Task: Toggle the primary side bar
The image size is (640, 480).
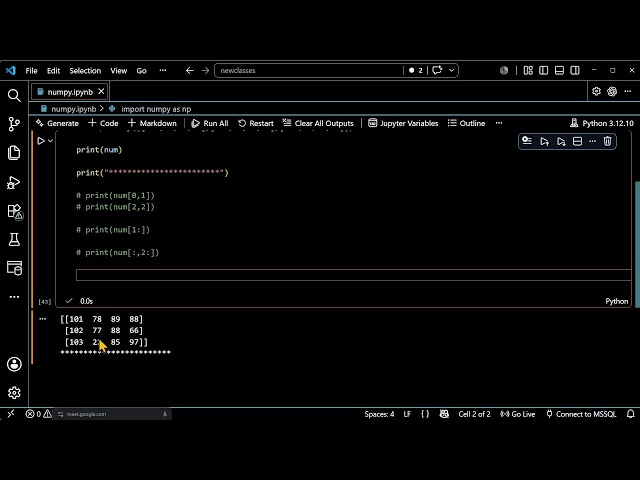Action: (544, 71)
